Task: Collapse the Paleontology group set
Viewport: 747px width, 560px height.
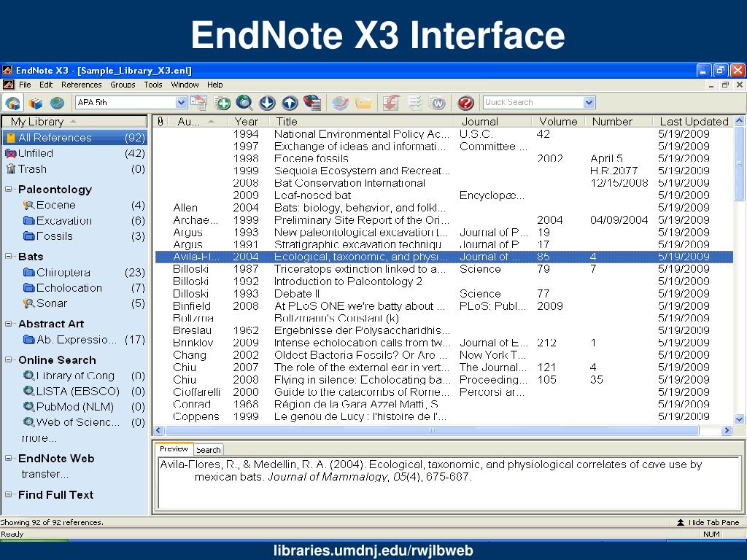Action: [9, 189]
